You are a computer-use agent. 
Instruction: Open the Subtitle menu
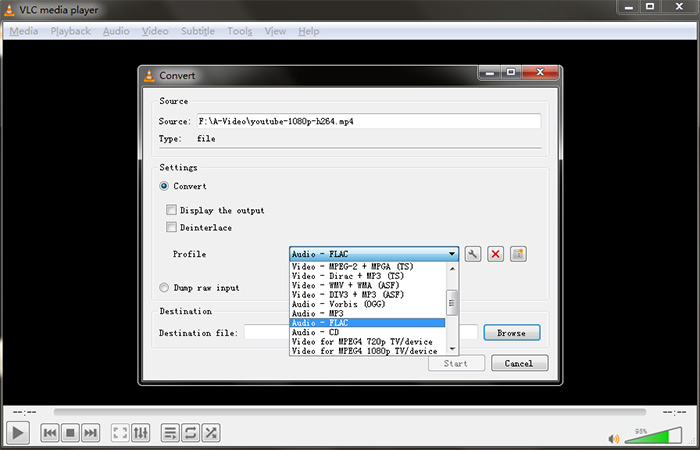click(x=198, y=31)
